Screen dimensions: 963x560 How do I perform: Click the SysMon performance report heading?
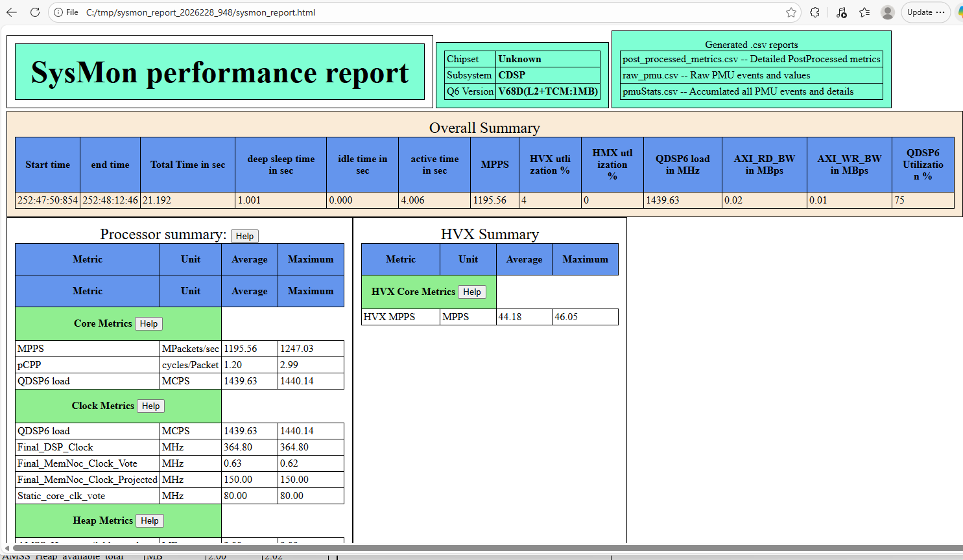(x=220, y=72)
